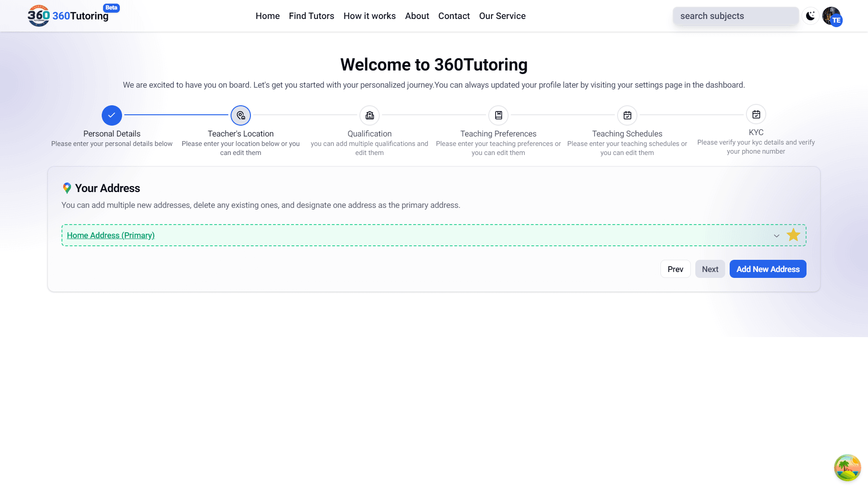Click the Next button
Viewport: 868px width, 488px height.
coord(710,269)
